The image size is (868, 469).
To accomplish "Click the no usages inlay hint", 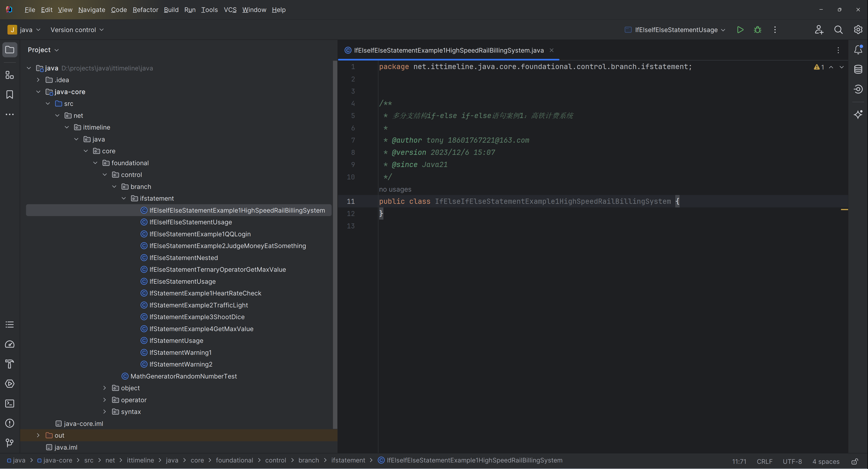I will [395, 190].
